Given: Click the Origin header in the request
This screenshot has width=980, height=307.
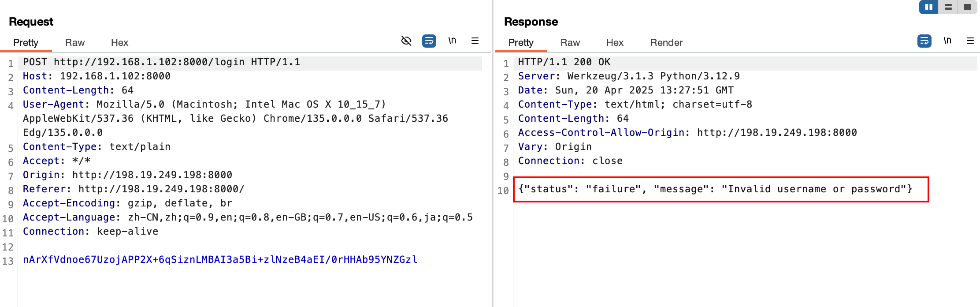Looking at the screenshot, I should coord(128,175).
